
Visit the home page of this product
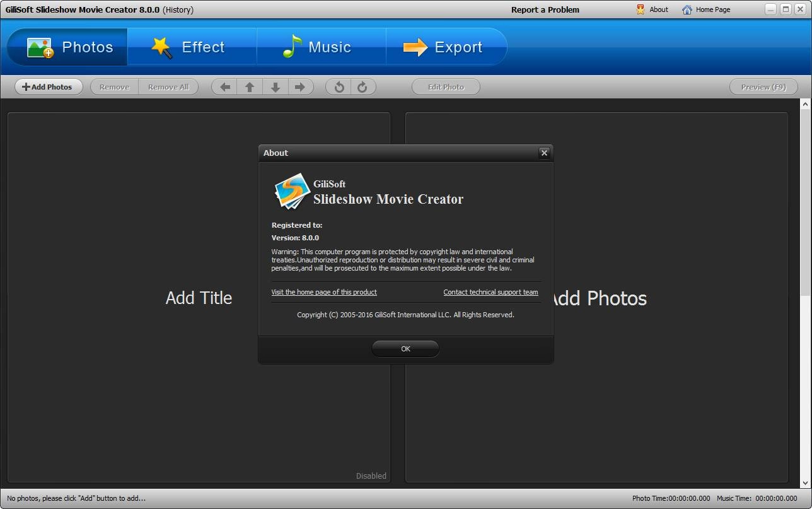click(324, 292)
